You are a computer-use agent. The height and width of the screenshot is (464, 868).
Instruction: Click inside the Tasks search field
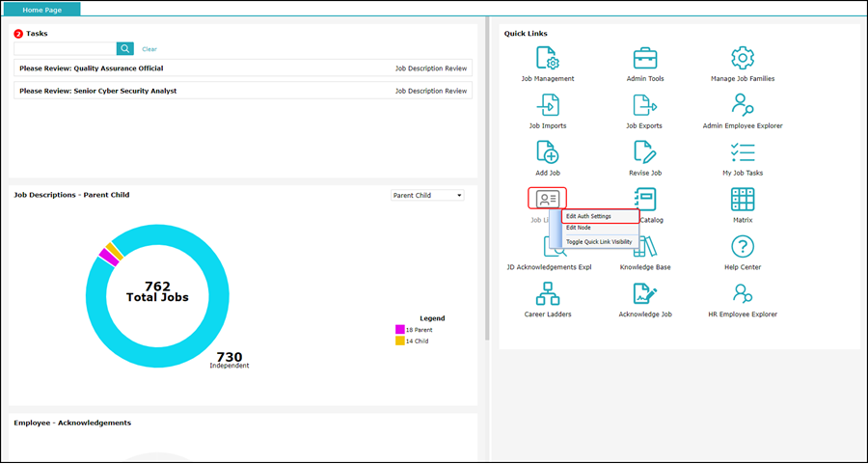[66, 49]
